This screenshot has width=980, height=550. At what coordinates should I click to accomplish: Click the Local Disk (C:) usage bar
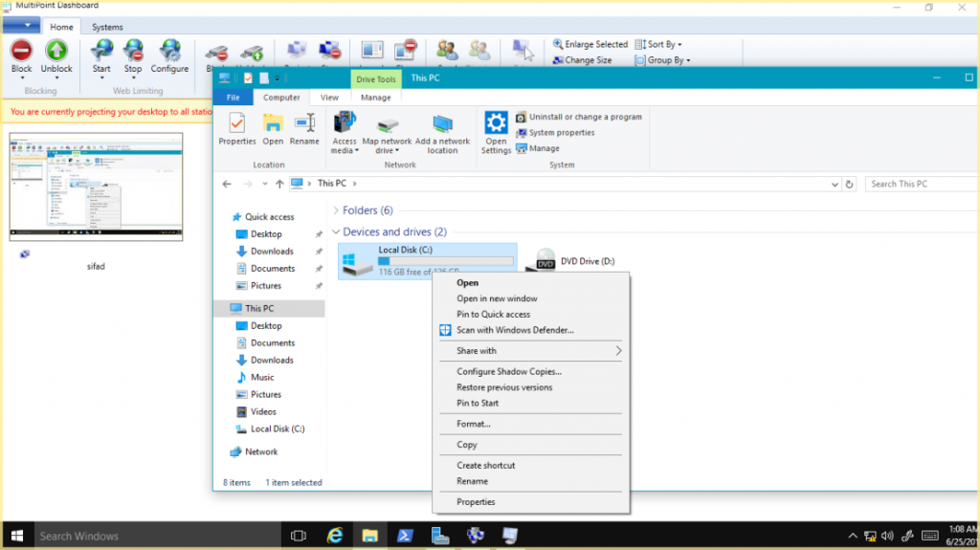point(445,260)
